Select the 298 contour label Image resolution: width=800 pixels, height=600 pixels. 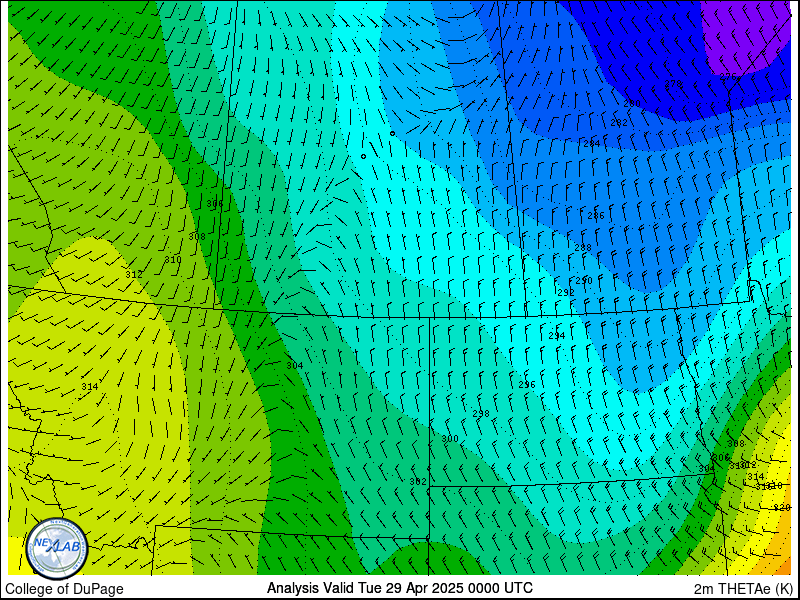point(481,414)
